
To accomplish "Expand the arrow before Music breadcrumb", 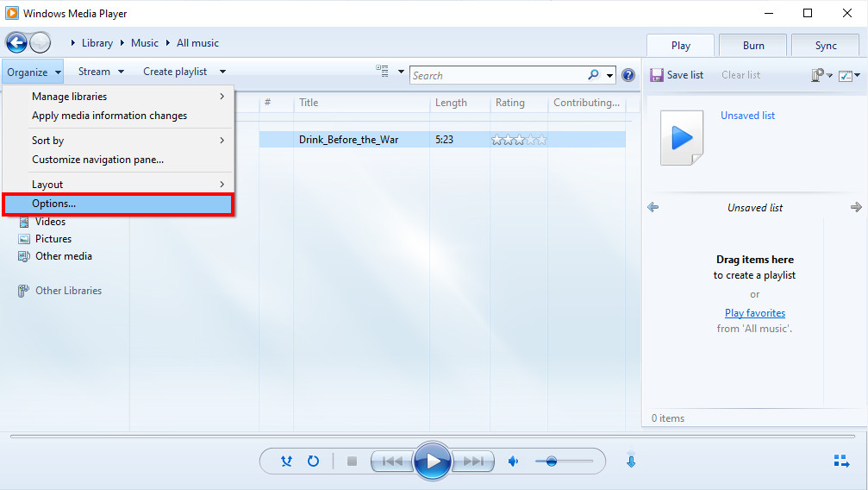I will click(x=122, y=42).
